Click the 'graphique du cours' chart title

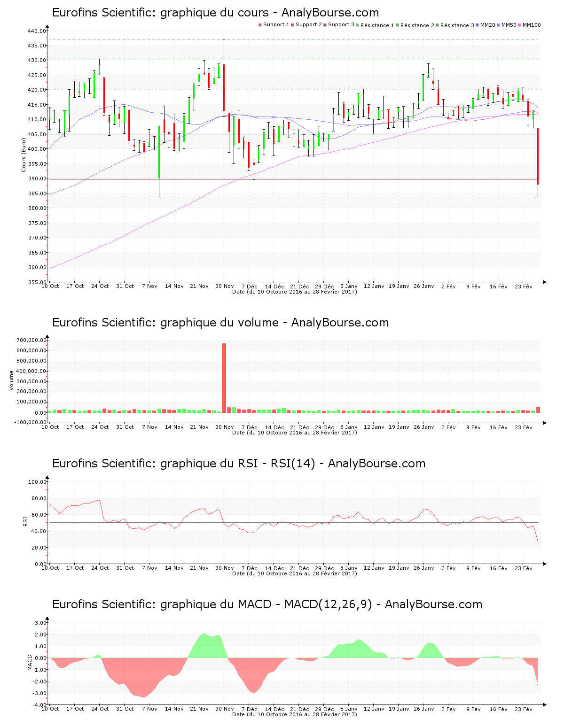click(214, 13)
